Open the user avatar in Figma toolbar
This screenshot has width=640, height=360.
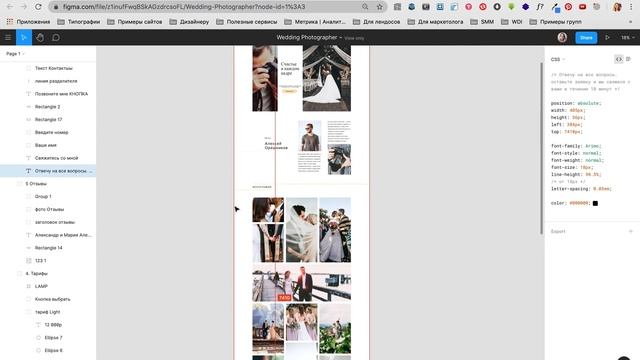pos(562,38)
